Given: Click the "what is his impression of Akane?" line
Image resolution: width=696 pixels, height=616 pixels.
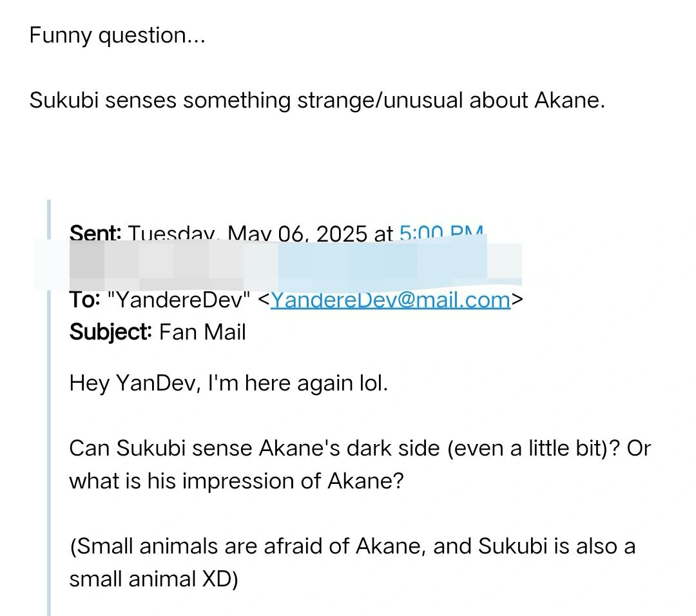Looking at the screenshot, I should point(236,481).
